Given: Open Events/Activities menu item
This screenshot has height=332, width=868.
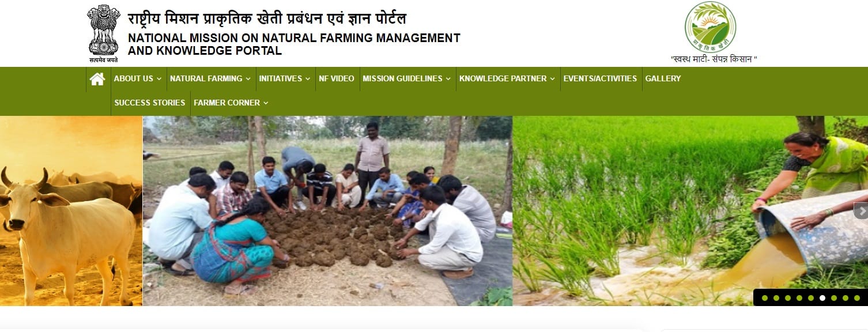Looking at the screenshot, I should click(x=600, y=78).
